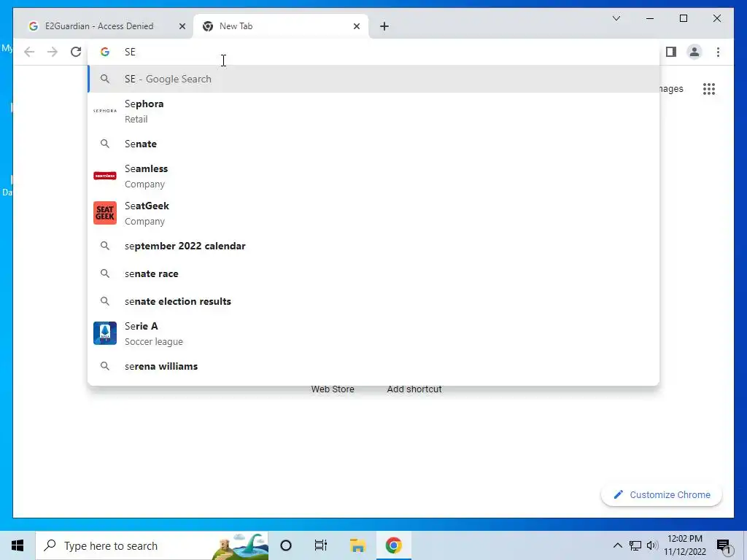Choose the Serie A Soccer league suggestion

[x=373, y=333]
